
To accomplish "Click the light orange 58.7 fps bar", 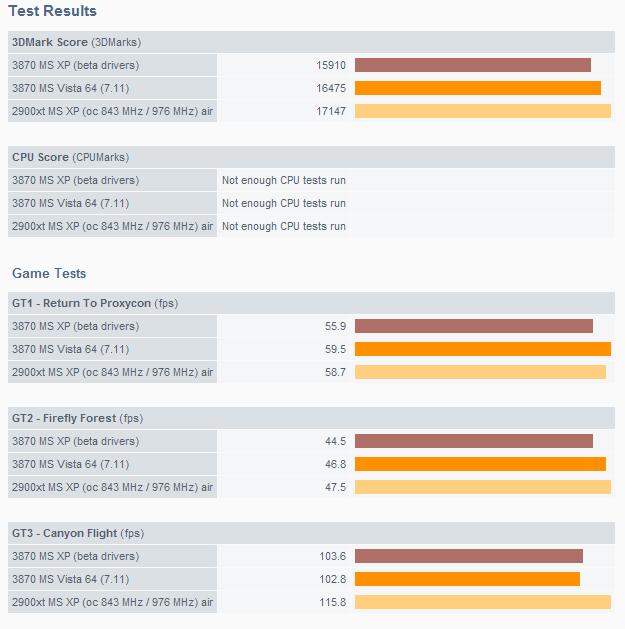I will (480, 372).
